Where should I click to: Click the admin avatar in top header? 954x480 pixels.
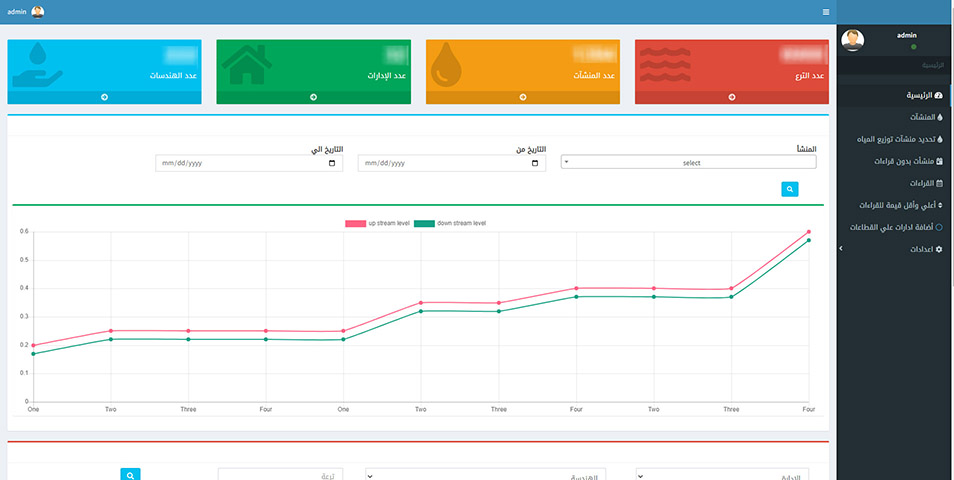tap(38, 12)
